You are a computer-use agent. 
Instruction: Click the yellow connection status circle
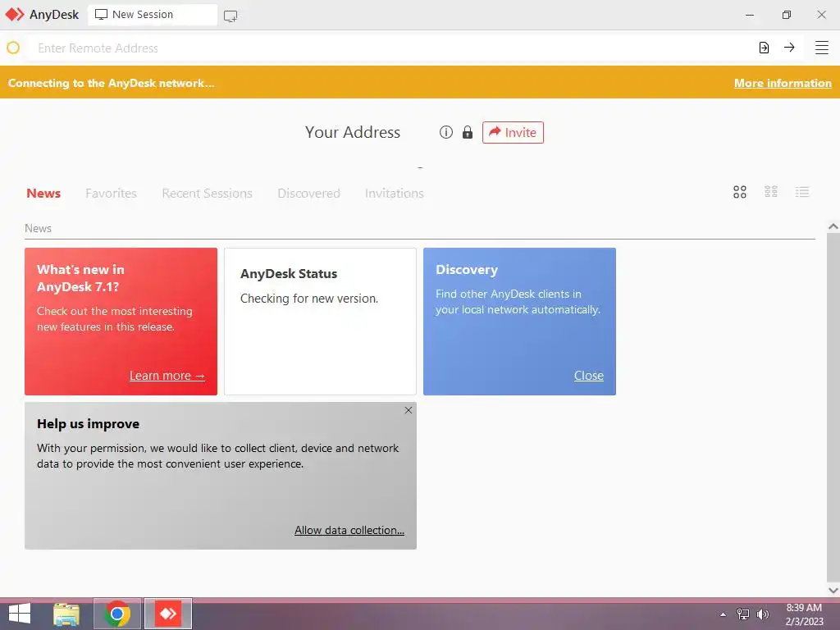[13, 48]
